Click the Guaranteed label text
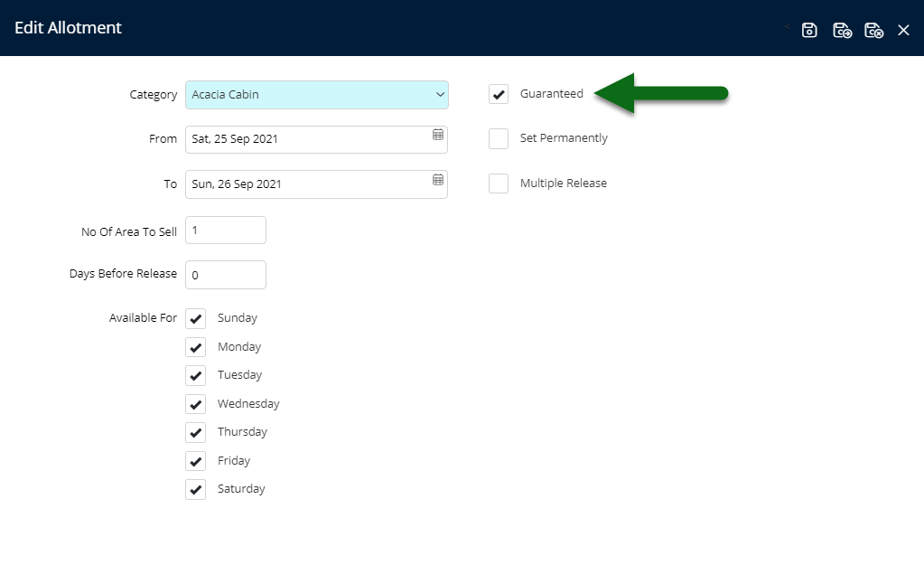Screen dimensions: 924x565 click(552, 94)
